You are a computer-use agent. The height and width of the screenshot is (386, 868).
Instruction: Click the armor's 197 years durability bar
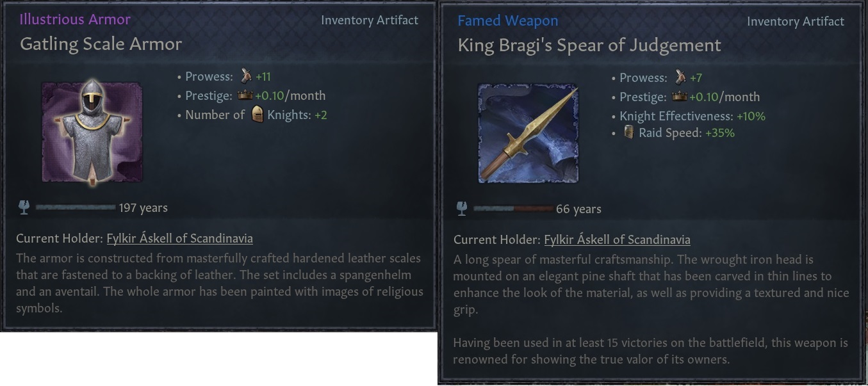pyautogui.click(x=76, y=207)
